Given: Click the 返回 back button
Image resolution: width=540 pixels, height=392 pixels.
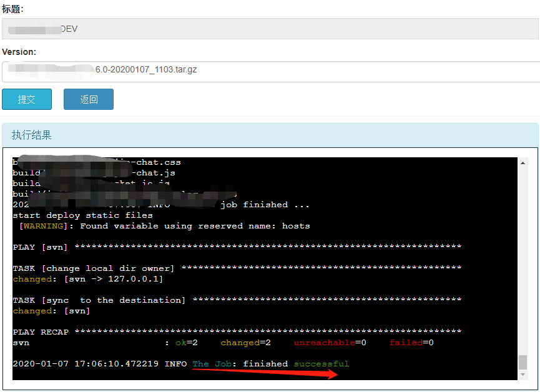Looking at the screenshot, I should pos(89,99).
